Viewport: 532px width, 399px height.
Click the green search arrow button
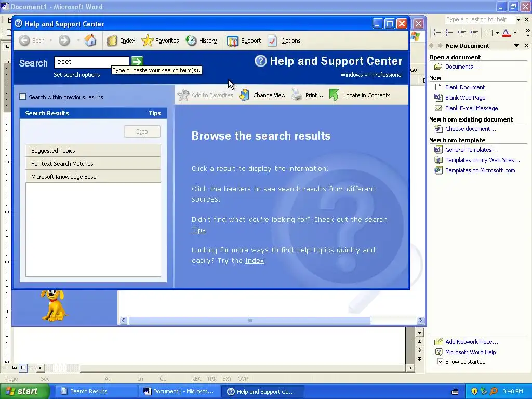(137, 61)
